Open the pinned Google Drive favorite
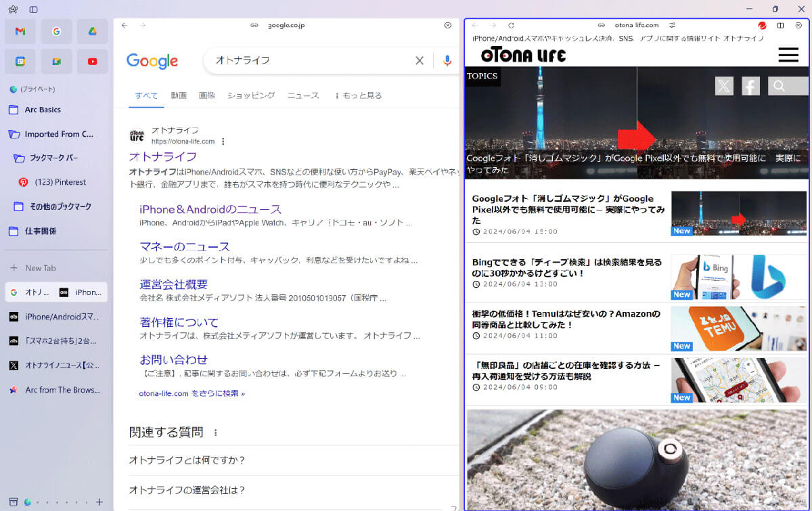The height and width of the screenshot is (511, 812). point(92,31)
